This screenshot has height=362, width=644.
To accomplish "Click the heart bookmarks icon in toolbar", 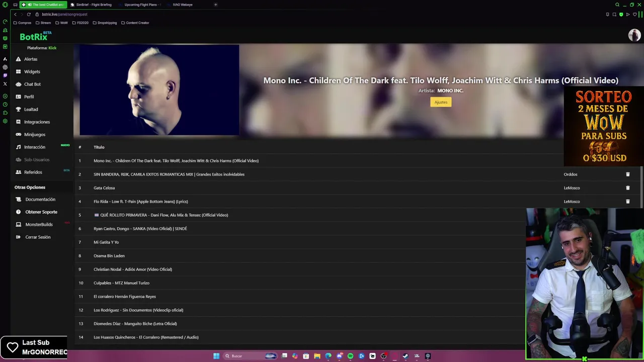I will tap(635, 14).
